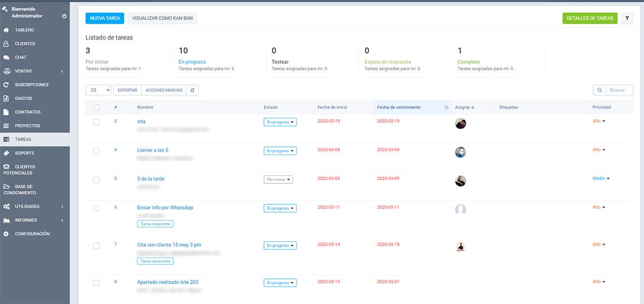Open Configuración gear in sidebar
The image size is (644, 304).
(x=6, y=234)
